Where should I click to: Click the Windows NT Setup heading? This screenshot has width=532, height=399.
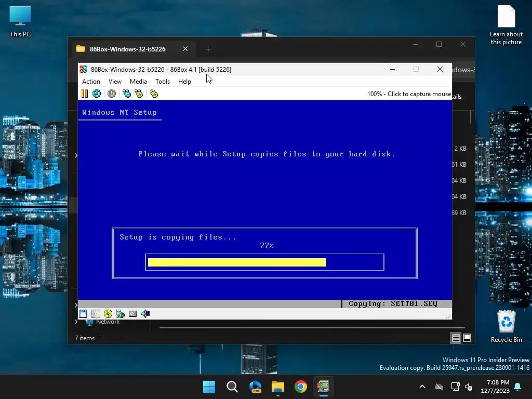(119, 112)
